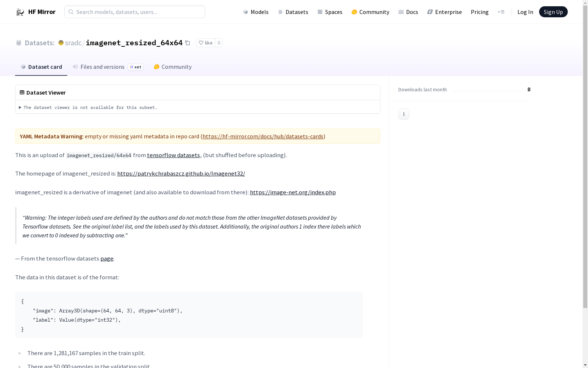
Task: Click the Sign Up button
Action: 553,12
